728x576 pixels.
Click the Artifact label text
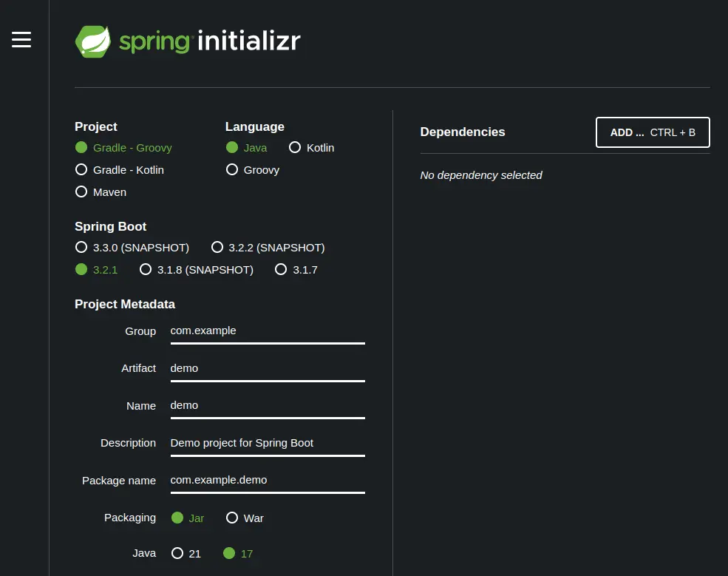pos(139,368)
